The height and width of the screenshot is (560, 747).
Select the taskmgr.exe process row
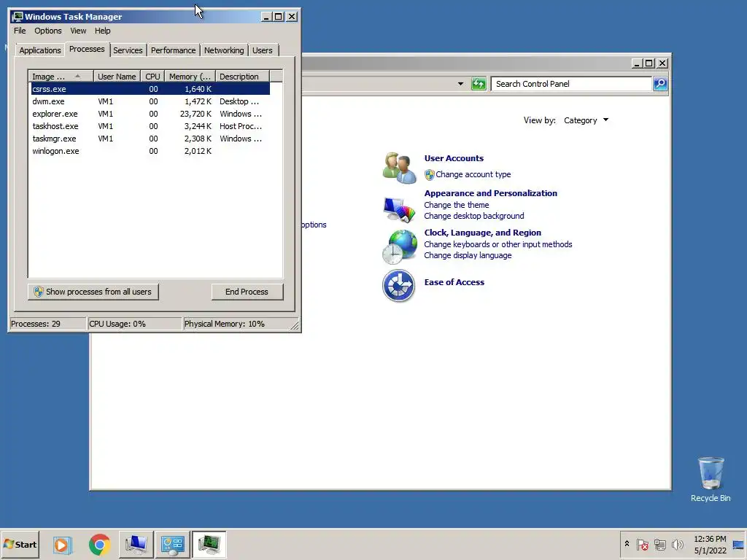[150, 139]
